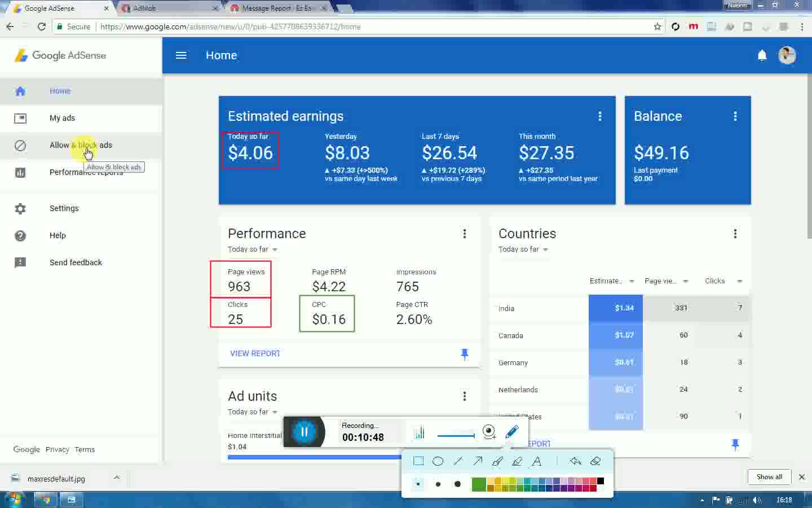Open the hamburger menu beside Home
This screenshot has width=812, height=508.
click(x=181, y=55)
